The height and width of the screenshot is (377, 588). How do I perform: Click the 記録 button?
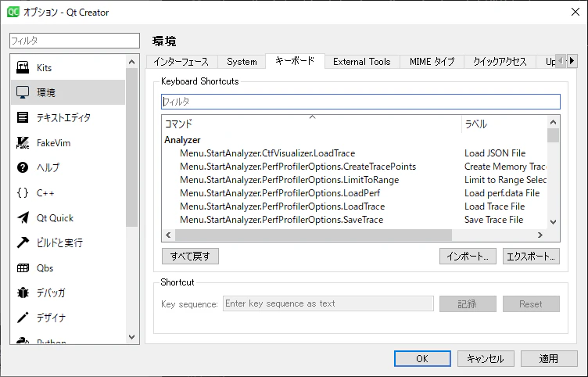tap(468, 303)
